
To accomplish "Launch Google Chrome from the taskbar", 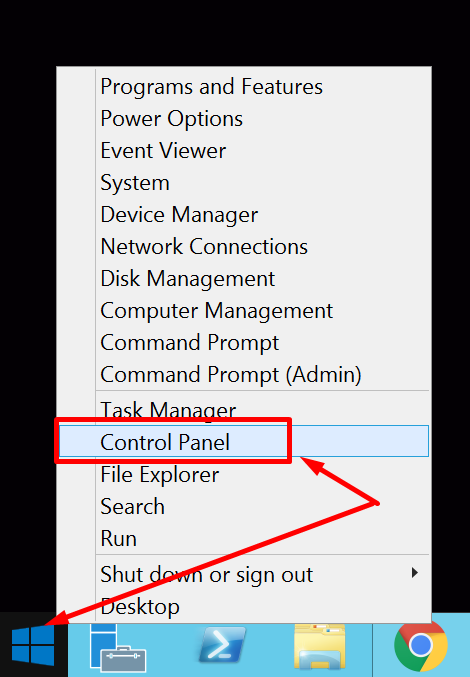I will [x=420, y=645].
